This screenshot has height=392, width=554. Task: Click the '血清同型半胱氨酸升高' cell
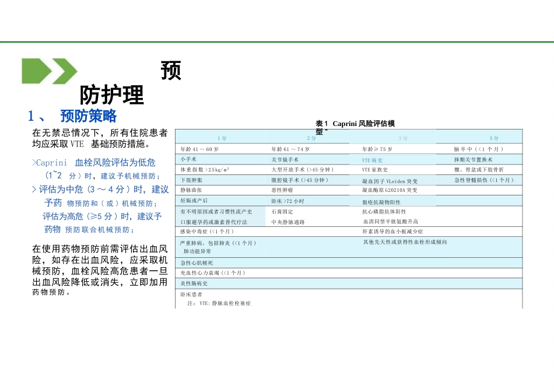coord(391,222)
